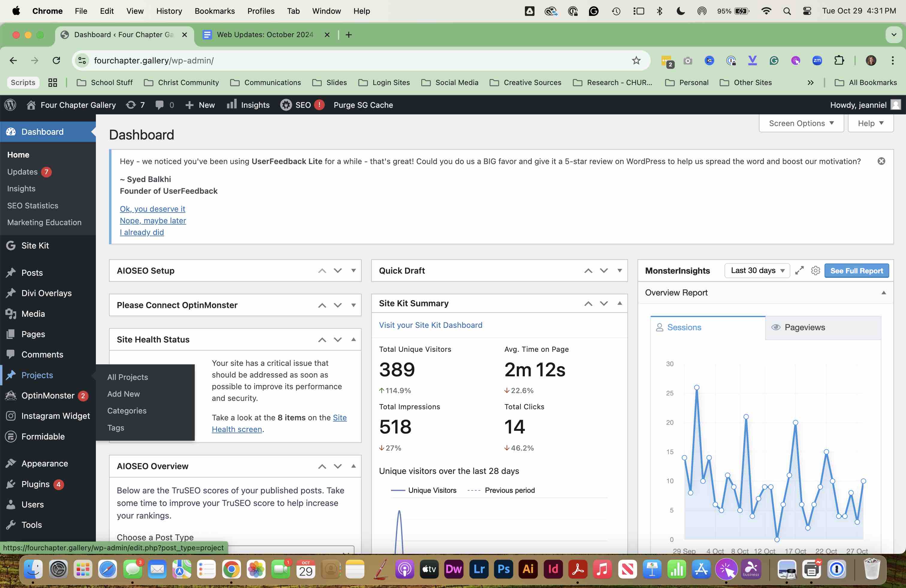Bookmark this page with the star icon
Viewport: 906px width, 588px height.
(636, 60)
